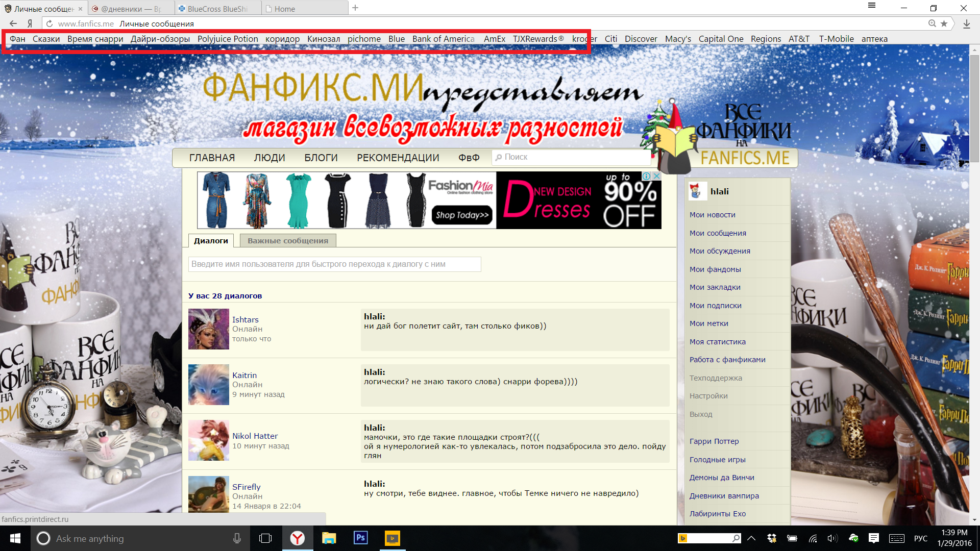Open the Windows Start menu
Screen dimensions: 980x551
pyautogui.click(x=15, y=538)
